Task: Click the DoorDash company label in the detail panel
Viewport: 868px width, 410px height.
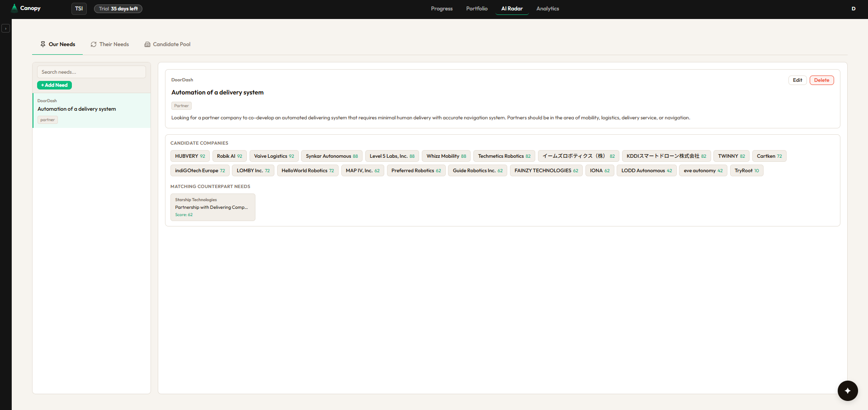Action: [x=182, y=80]
